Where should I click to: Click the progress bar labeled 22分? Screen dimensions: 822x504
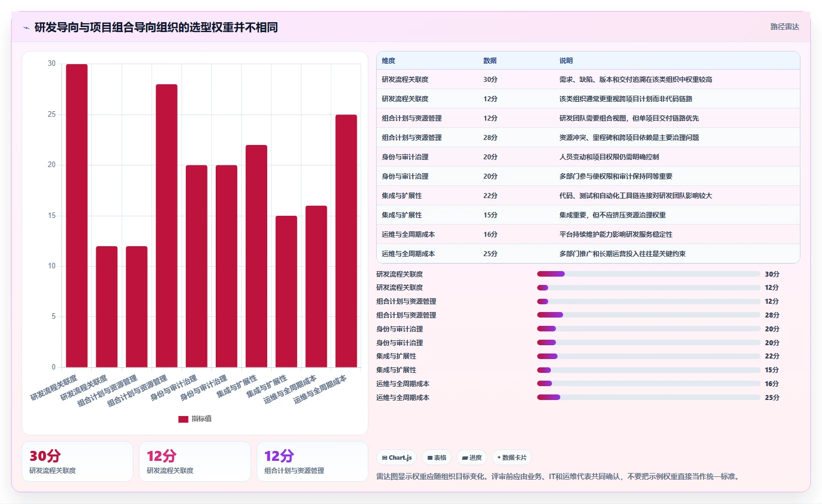648,356
